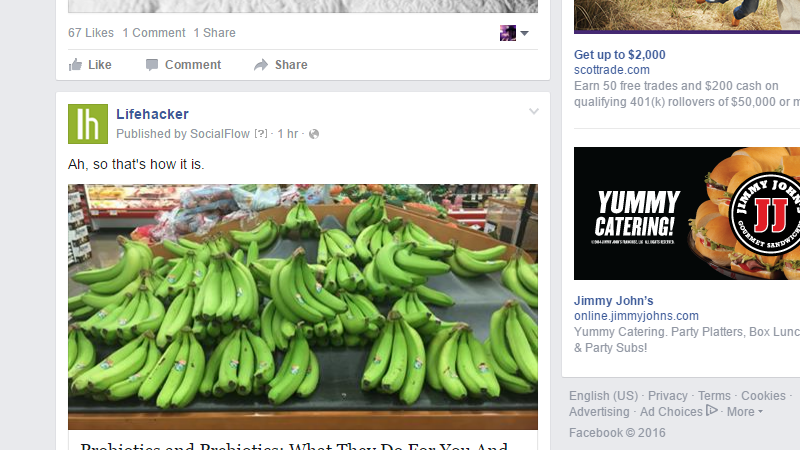
Task: Open the post identity selector arrow
Action: [x=524, y=33]
